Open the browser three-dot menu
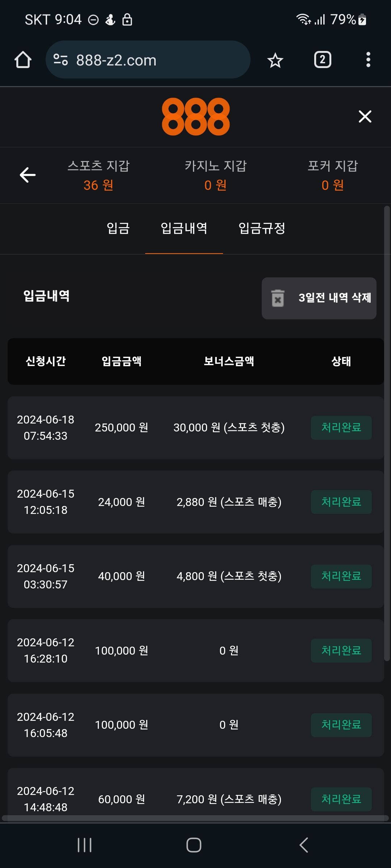391x868 pixels. pos(368,60)
